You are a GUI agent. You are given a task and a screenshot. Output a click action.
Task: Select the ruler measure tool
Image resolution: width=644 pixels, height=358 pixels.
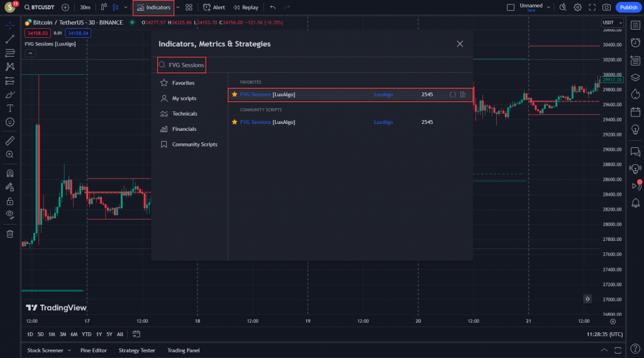tap(9, 140)
